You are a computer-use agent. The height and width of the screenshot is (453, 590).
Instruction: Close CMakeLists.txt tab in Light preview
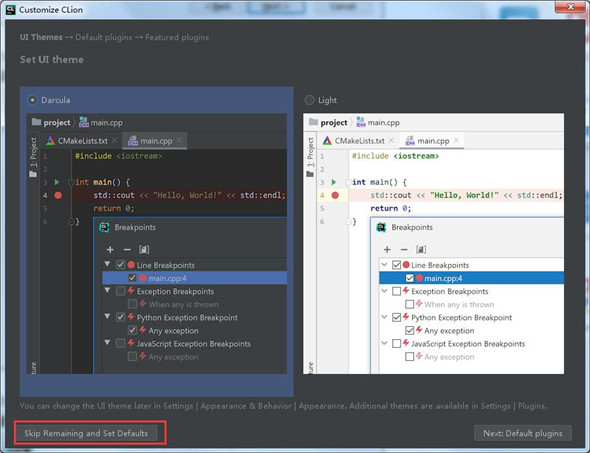391,140
